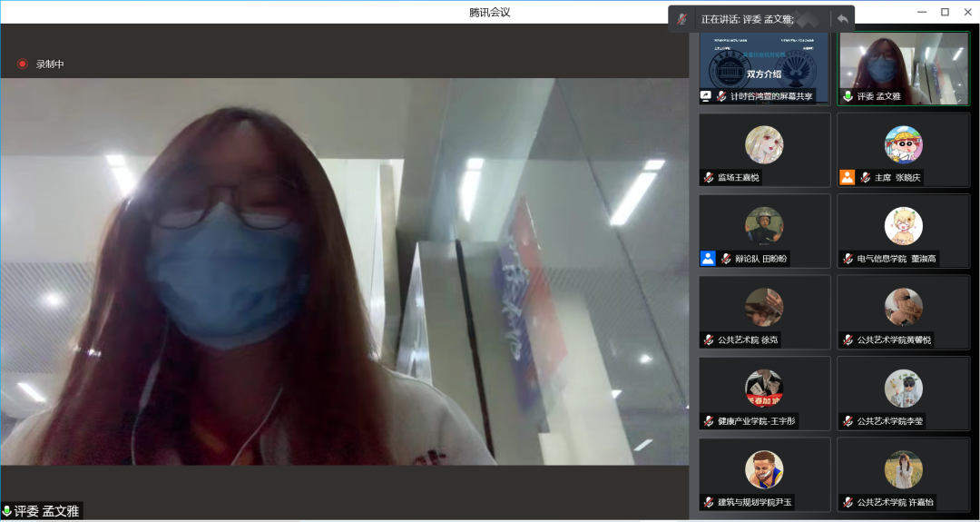Select cartoon avatar of 主席 张晓庆
This screenshot has height=522, width=980.
click(x=903, y=144)
